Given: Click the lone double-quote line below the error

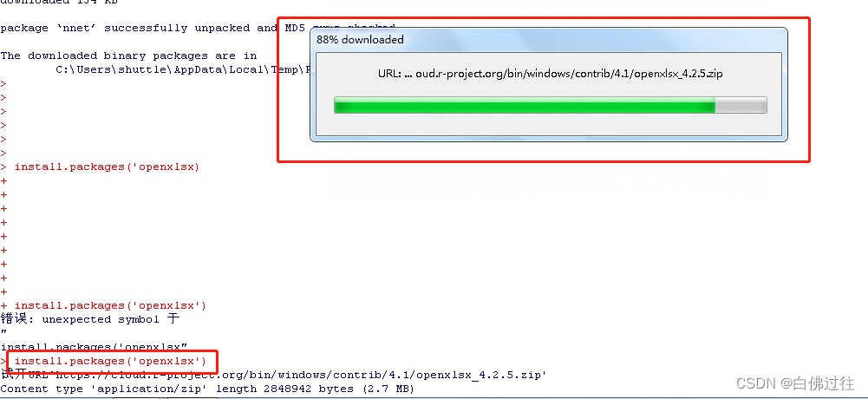Looking at the screenshot, I should point(3,332).
